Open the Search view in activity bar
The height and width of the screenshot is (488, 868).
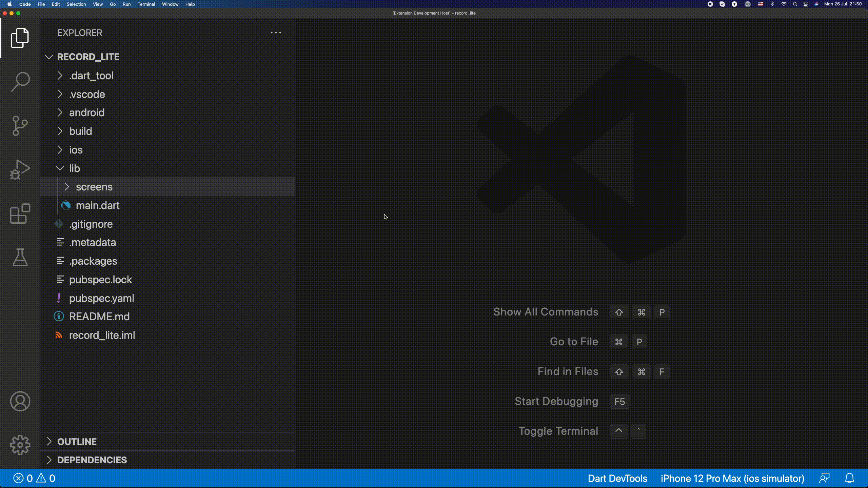[20, 82]
